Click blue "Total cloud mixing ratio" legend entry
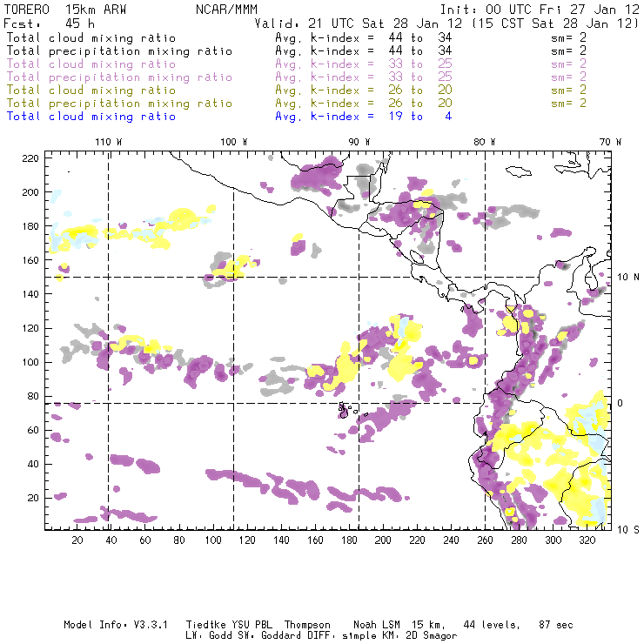The height and width of the screenshot is (644, 644). [91, 117]
